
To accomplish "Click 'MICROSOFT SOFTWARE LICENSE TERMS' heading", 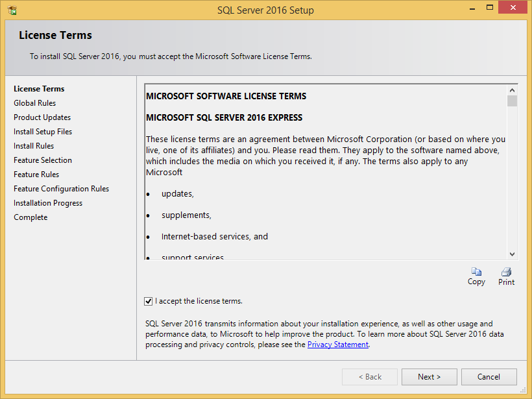I will 226,97.
